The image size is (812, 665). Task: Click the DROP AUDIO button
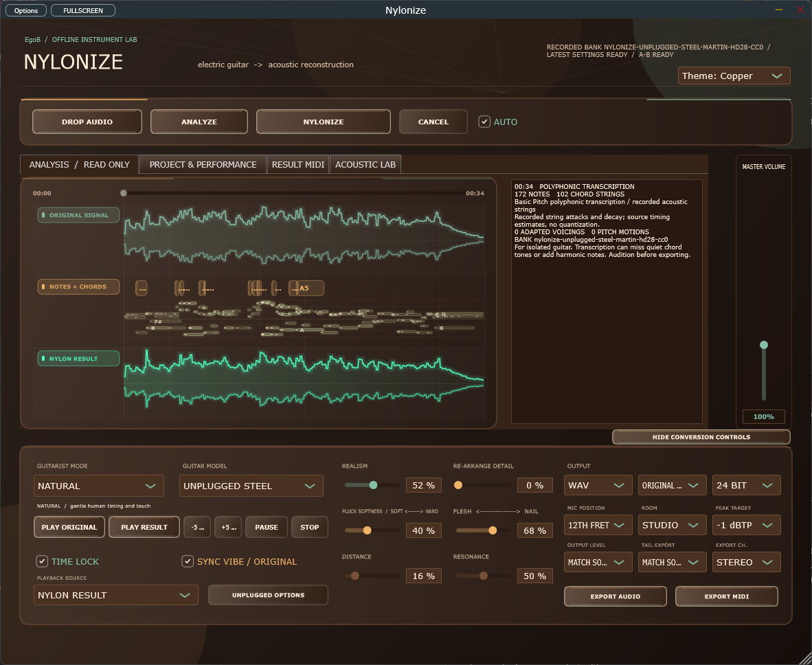(x=87, y=122)
